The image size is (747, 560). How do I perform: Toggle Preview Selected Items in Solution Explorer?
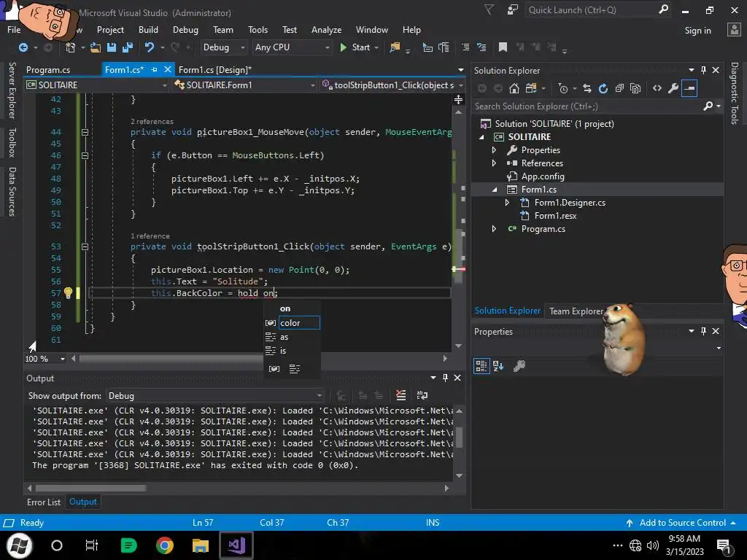(689, 88)
